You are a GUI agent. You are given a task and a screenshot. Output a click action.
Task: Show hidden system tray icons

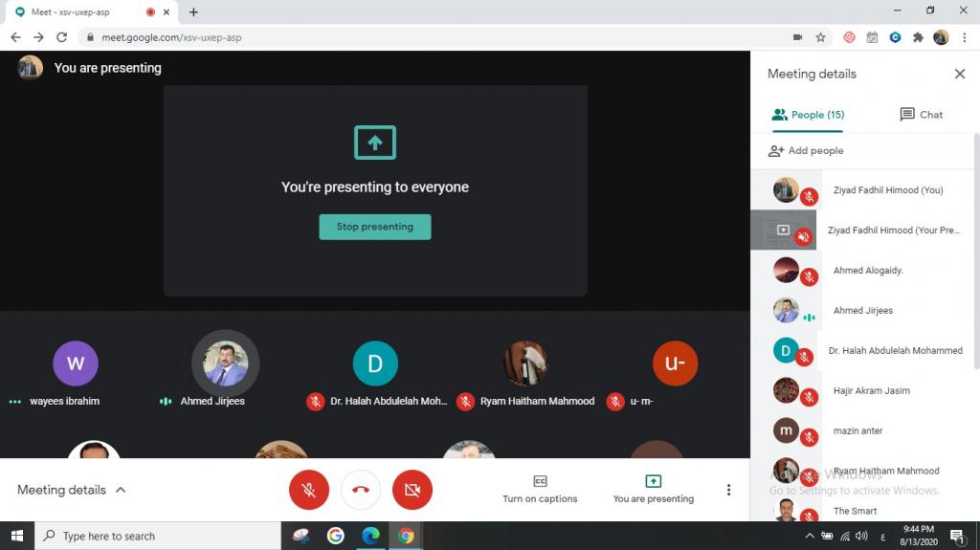click(x=810, y=536)
